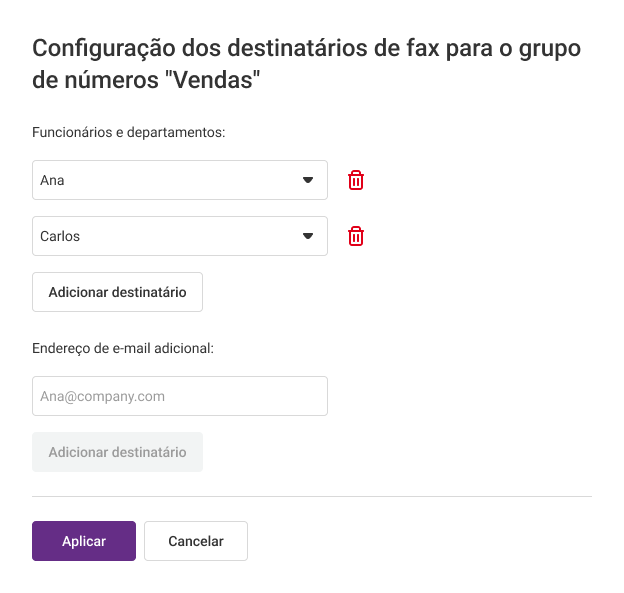
Task: Click the Ana@company.com placeholder text
Action: (102, 396)
